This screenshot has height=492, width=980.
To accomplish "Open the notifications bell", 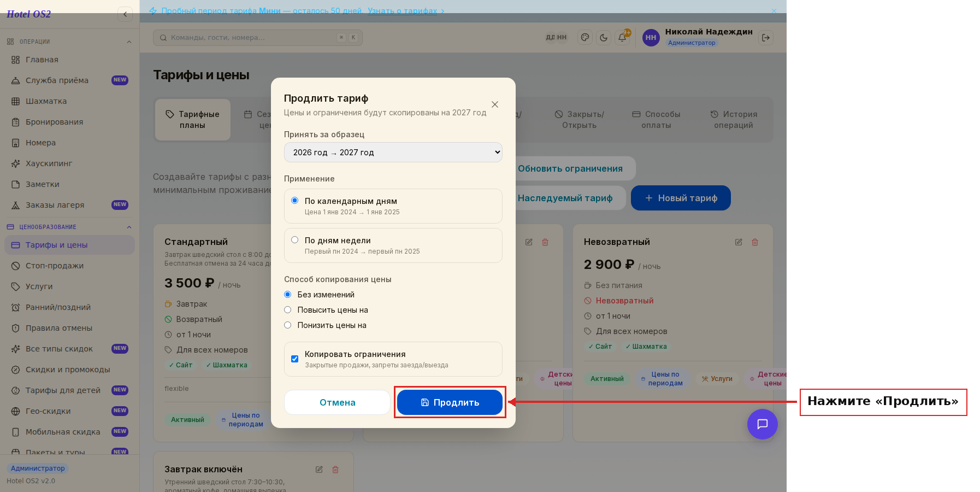I will pyautogui.click(x=622, y=38).
